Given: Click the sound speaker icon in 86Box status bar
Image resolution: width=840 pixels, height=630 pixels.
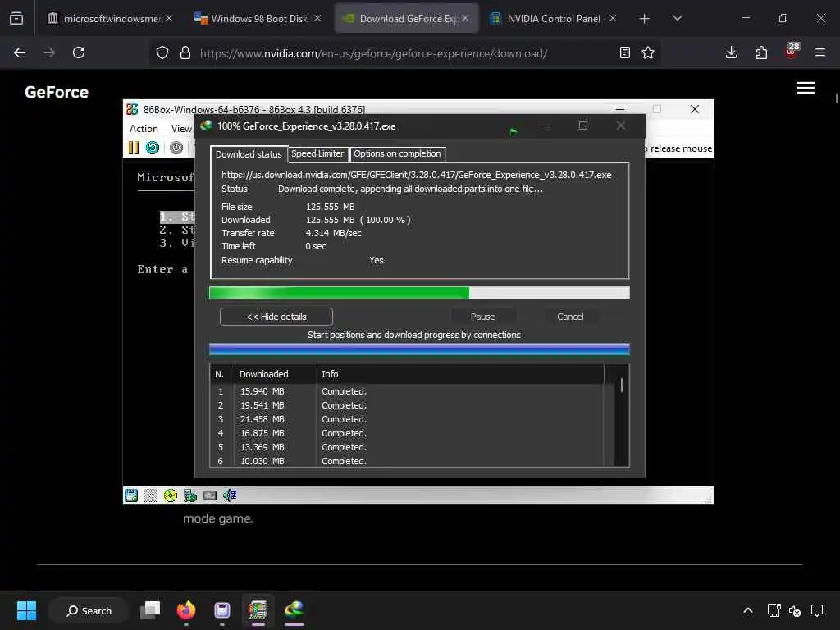Looking at the screenshot, I should (230, 495).
